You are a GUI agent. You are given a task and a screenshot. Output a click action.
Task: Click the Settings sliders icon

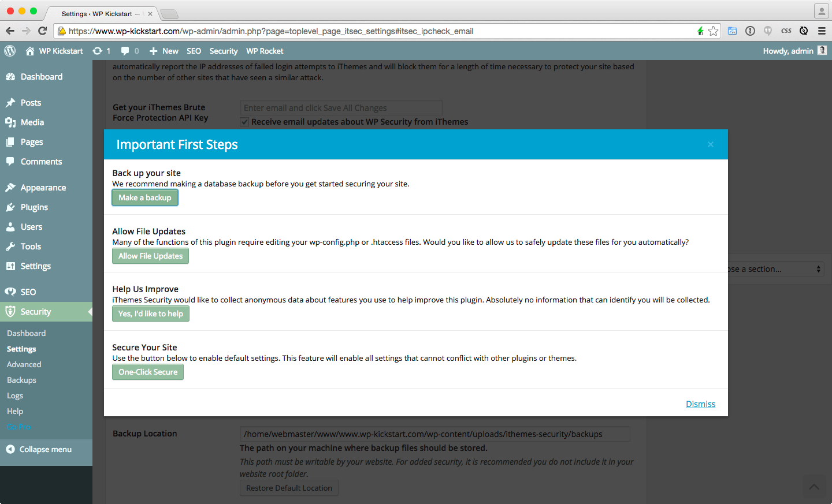click(x=10, y=266)
